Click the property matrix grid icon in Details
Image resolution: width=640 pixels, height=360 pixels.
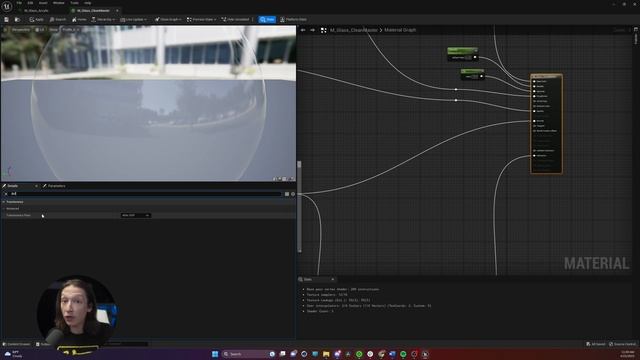coord(287,194)
